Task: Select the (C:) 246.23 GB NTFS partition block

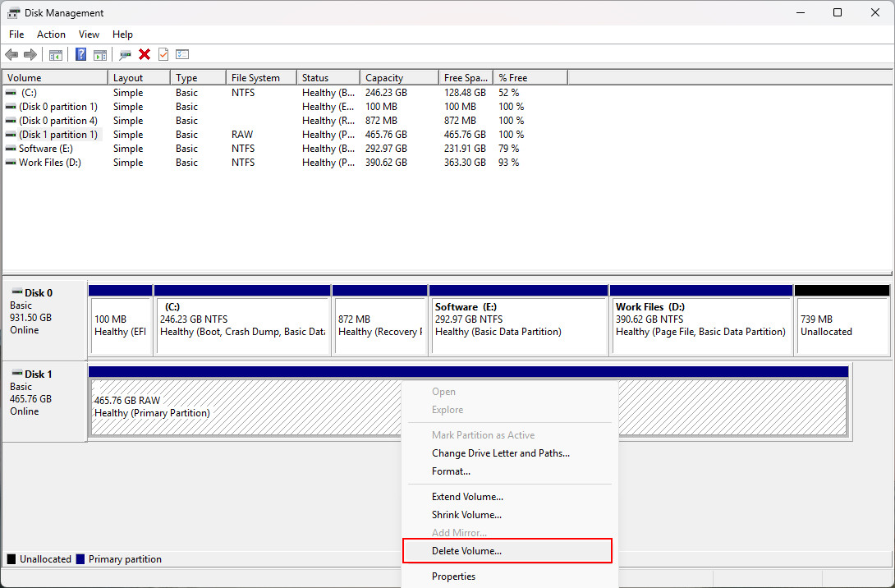Action: click(x=242, y=321)
